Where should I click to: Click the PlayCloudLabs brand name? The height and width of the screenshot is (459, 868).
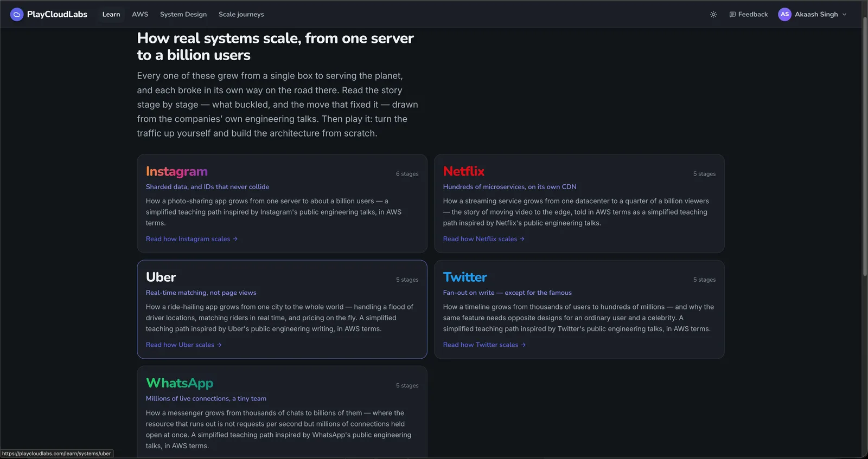tap(57, 15)
